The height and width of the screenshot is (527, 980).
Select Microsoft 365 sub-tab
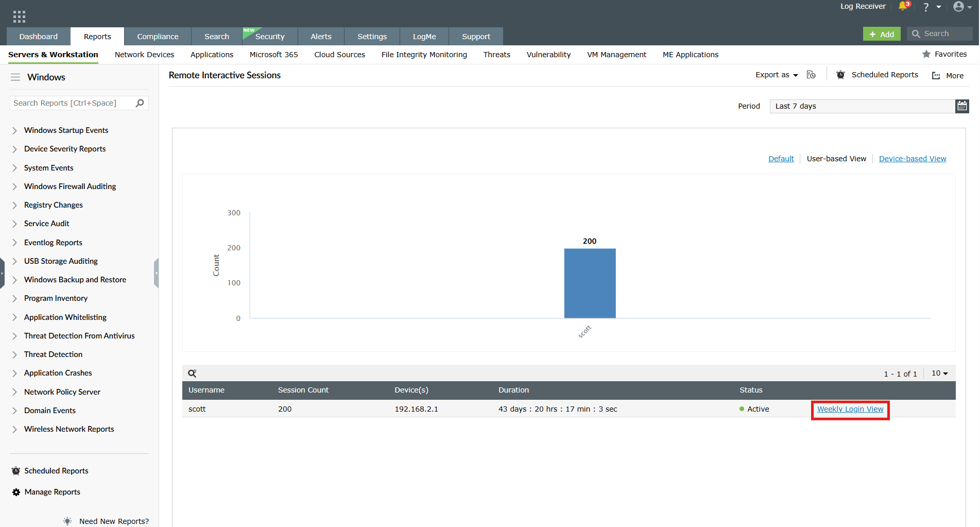click(273, 55)
